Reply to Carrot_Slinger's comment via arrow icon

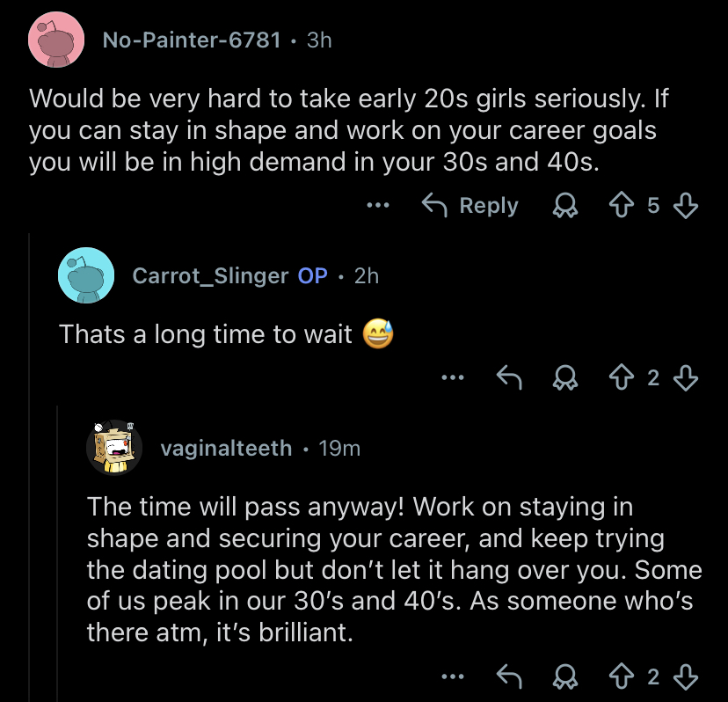pyautogui.click(x=508, y=377)
